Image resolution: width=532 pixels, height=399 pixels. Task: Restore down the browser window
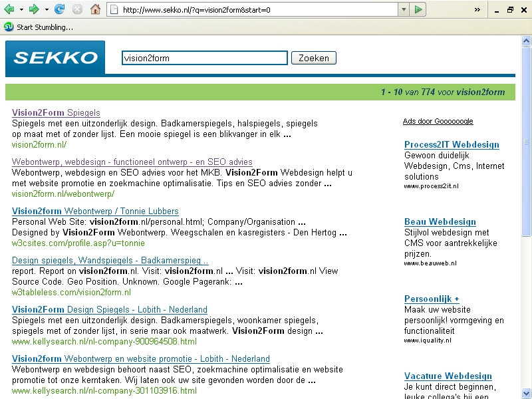tap(510, 10)
